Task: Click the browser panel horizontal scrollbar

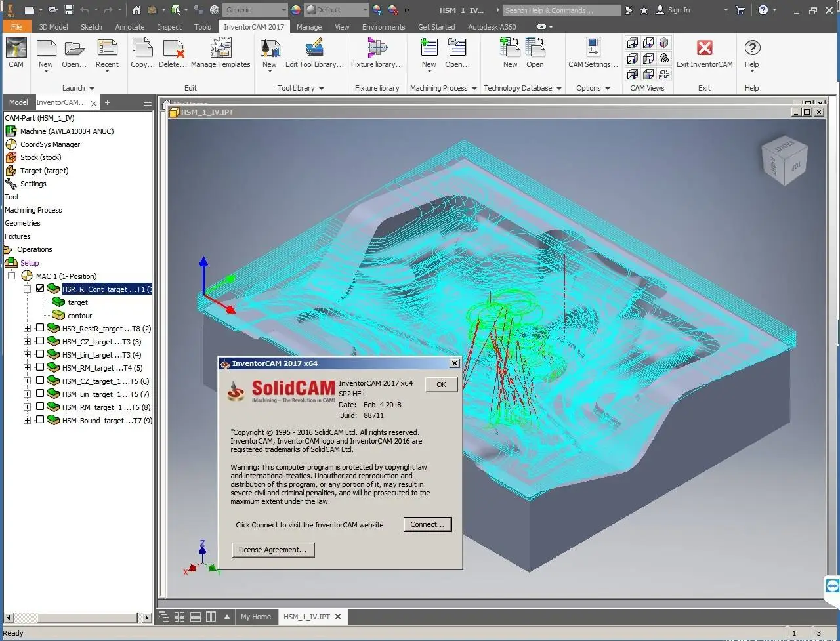Action: tap(77, 617)
